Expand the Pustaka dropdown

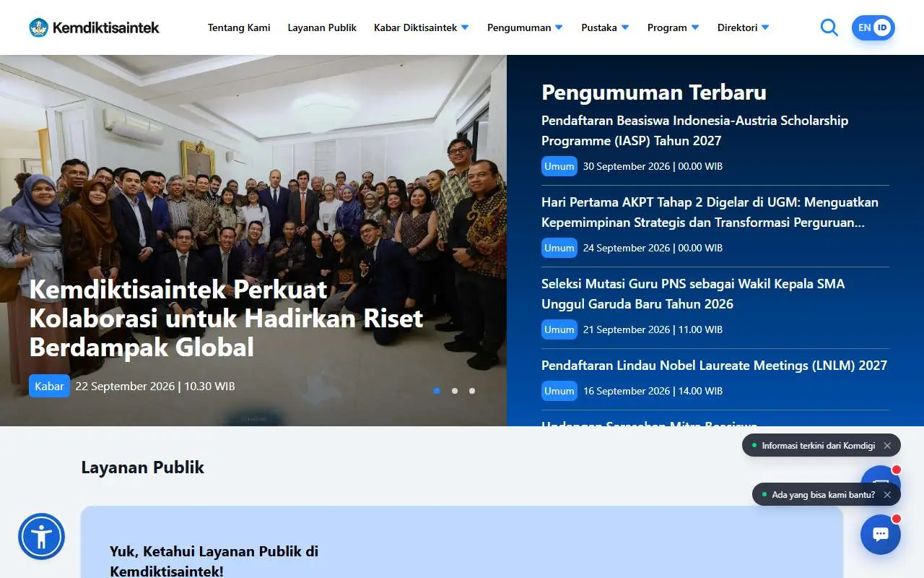[x=605, y=27]
